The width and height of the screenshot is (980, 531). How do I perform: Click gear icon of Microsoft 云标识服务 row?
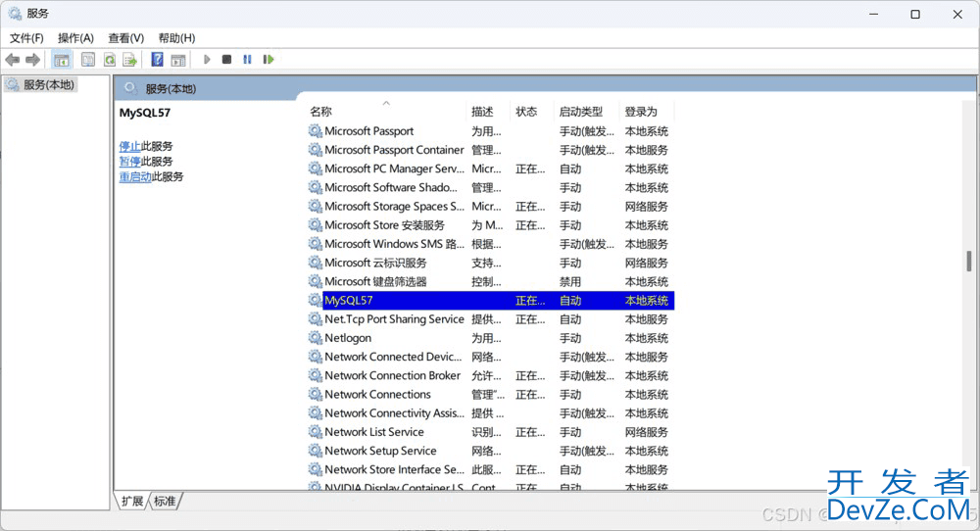point(315,263)
